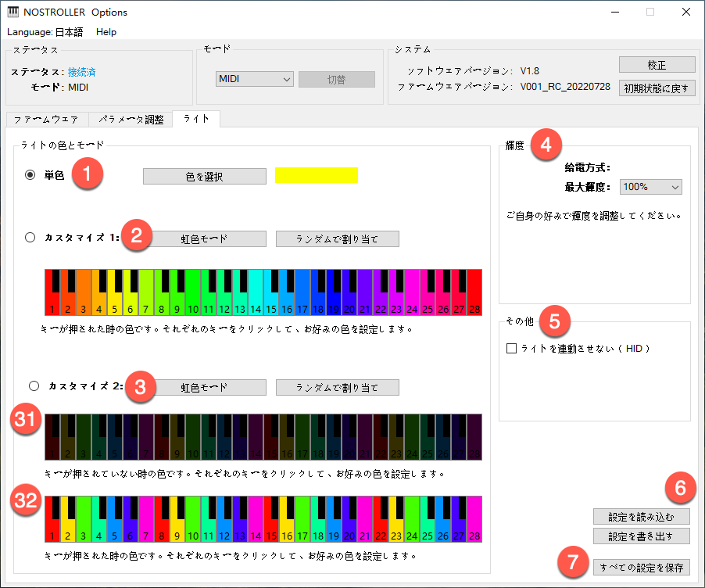
Task: Click green key 3 in カスタマイズ 2 pressed keyboard
Action: coord(83,519)
